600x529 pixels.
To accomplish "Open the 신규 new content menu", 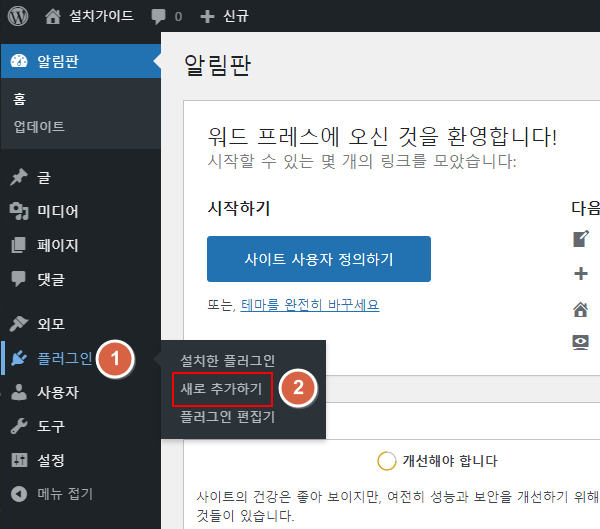I will [236, 16].
